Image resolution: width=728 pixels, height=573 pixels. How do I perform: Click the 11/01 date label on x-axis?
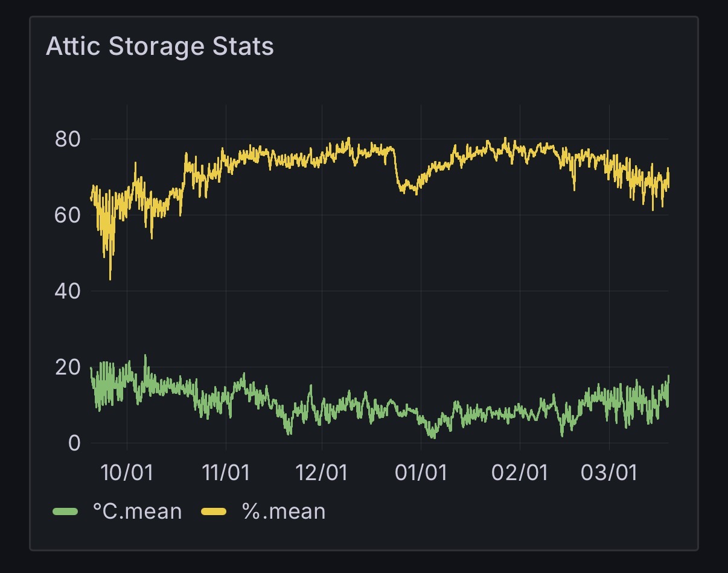pos(225,472)
